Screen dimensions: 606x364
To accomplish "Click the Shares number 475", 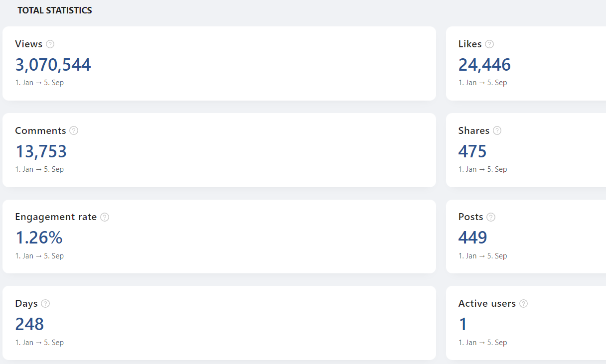I will pos(472,152).
